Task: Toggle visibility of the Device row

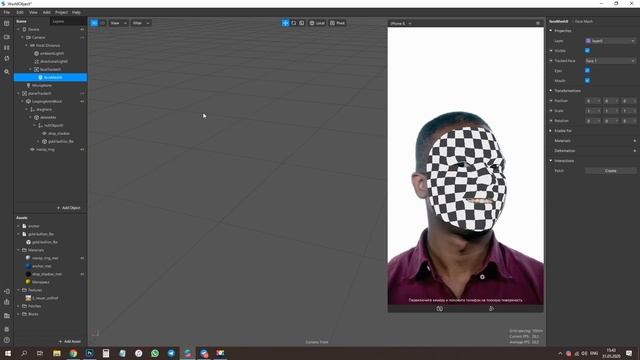Action: tap(82, 29)
